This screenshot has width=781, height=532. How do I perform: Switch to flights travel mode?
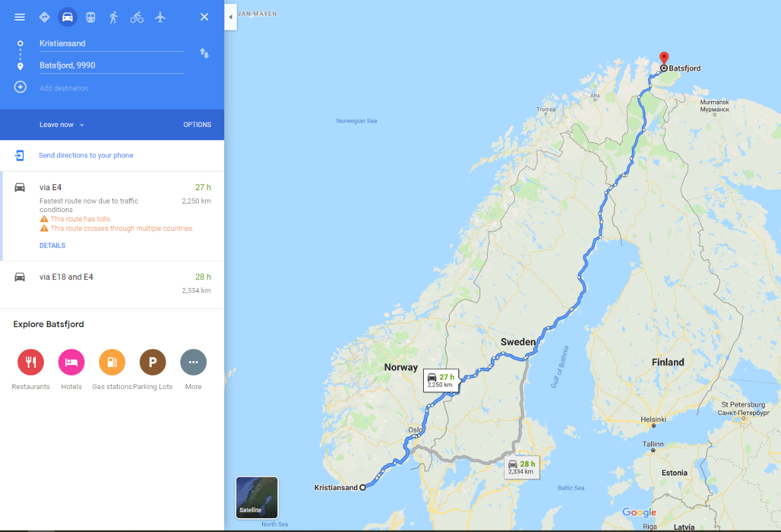[160, 17]
